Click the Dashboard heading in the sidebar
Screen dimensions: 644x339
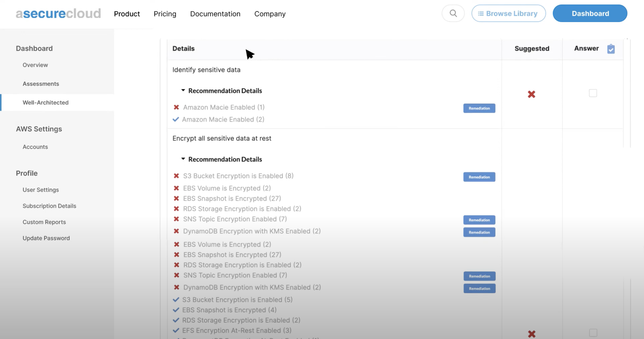34,48
